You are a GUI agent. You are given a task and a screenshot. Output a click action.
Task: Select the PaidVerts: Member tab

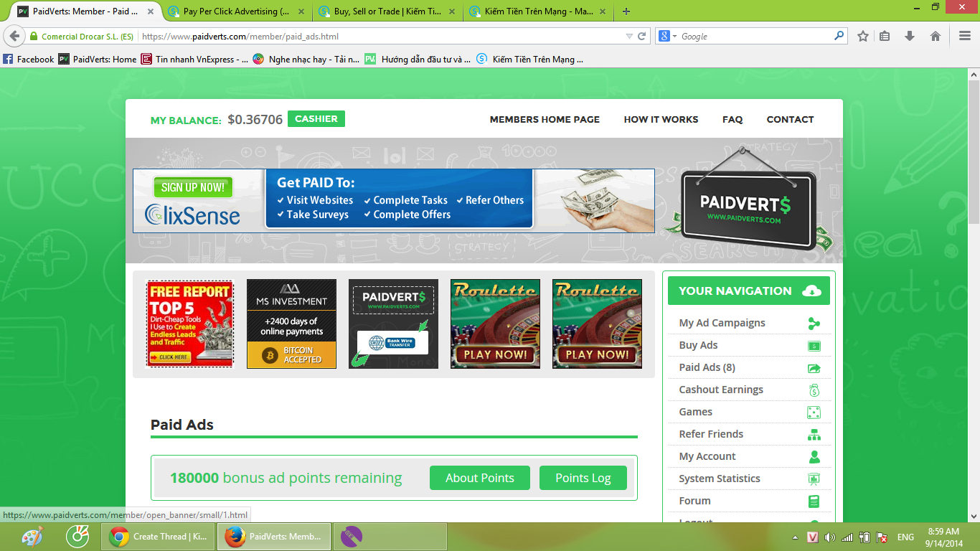click(85, 11)
